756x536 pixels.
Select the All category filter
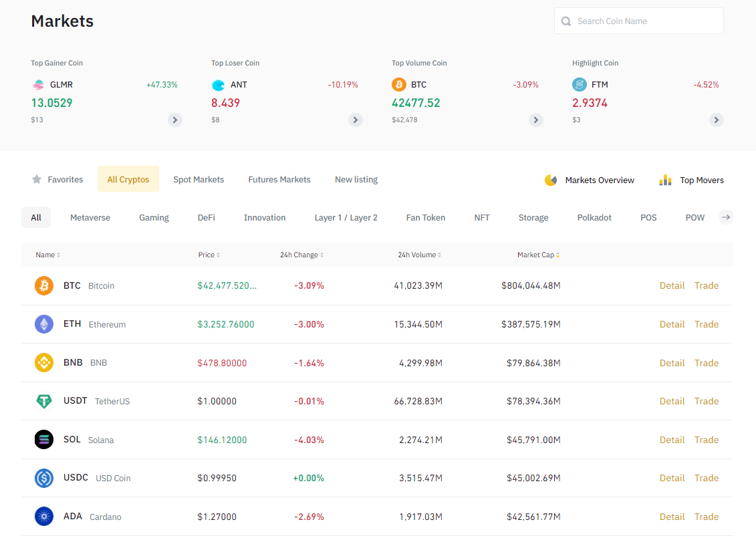pos(36,217)
